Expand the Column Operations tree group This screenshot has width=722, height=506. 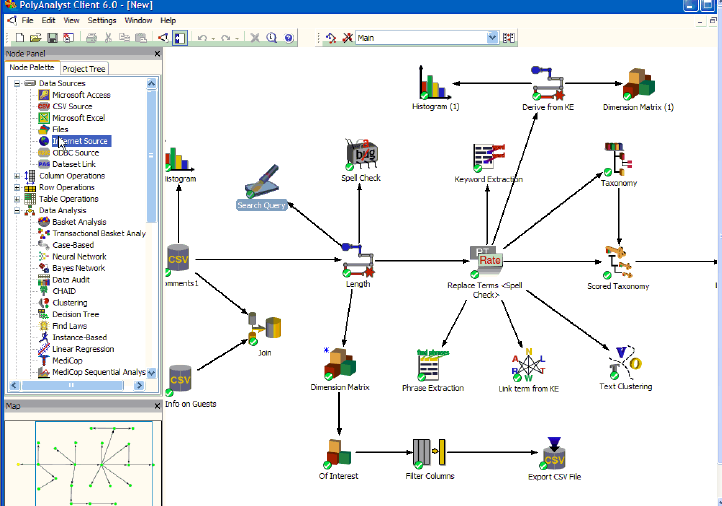coord(16,176)
